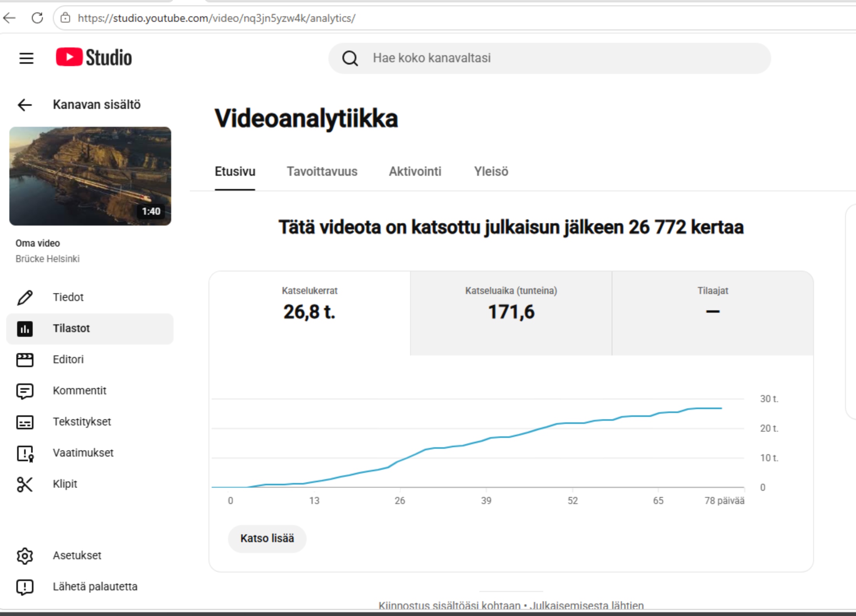
Task: Click the 20 t. axis label
Action: point(769,429)
